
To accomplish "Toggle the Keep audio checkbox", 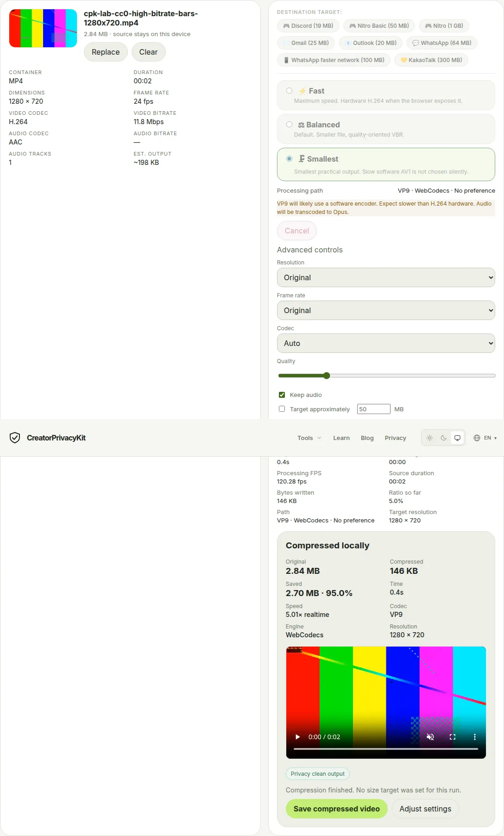I will click(282, 395).
